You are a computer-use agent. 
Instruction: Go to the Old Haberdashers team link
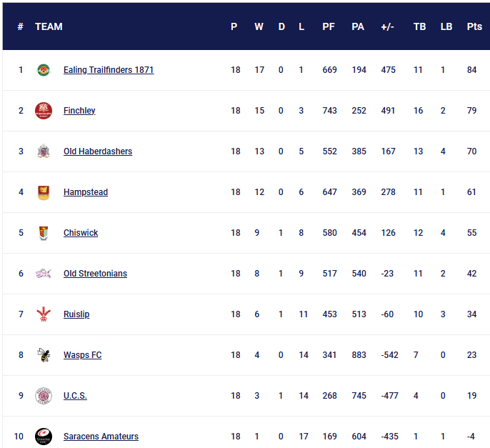coord(98,151)
